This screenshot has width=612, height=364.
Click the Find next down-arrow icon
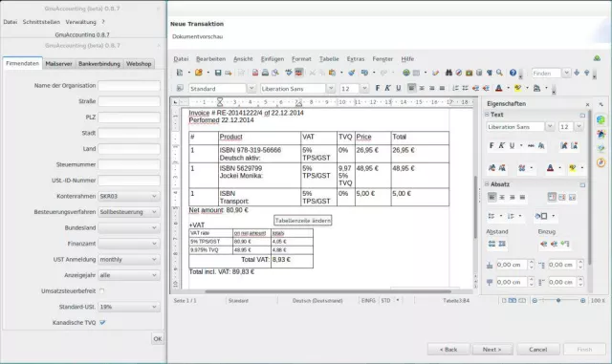tap(577, 73)
